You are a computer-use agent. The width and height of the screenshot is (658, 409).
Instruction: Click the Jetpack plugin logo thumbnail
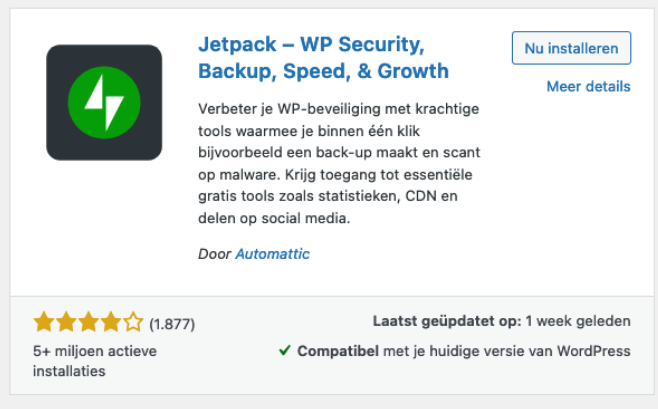coord(104,102)
